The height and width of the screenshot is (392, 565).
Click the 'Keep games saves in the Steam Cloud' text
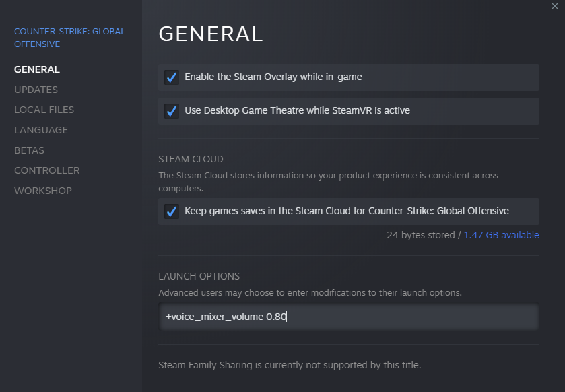pyautogui.click(x=346, y=211)
